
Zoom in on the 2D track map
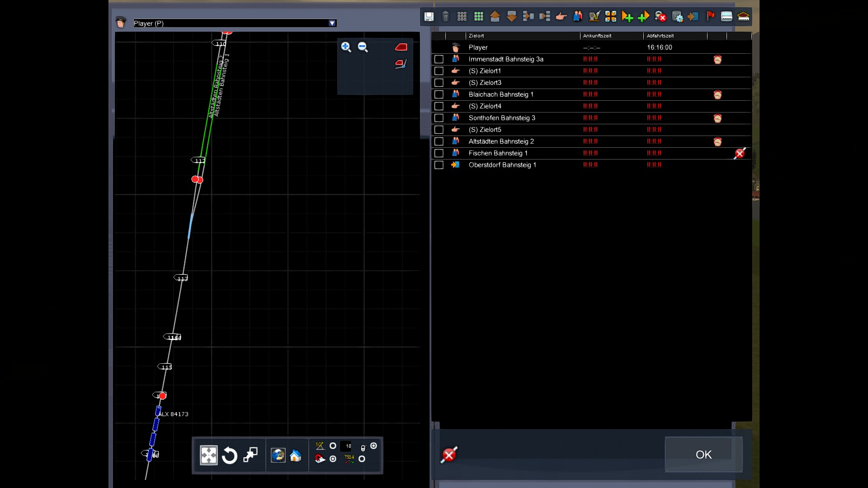pyautogui.click(x=346, y=47)
